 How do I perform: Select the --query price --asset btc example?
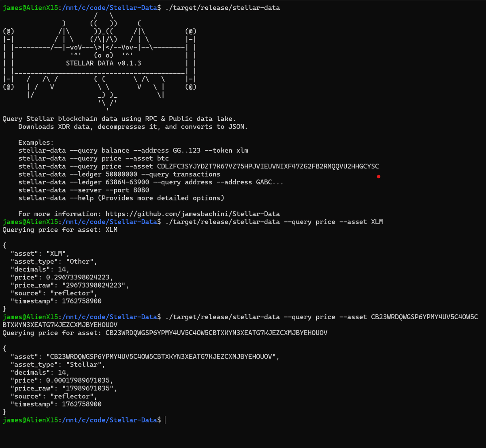(x=93, y=158)
